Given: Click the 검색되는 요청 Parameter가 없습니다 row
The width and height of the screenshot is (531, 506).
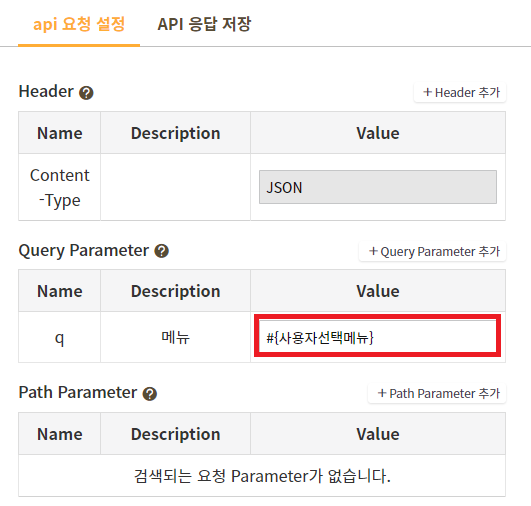Looking at the screenshot, I should coord(262,476).
